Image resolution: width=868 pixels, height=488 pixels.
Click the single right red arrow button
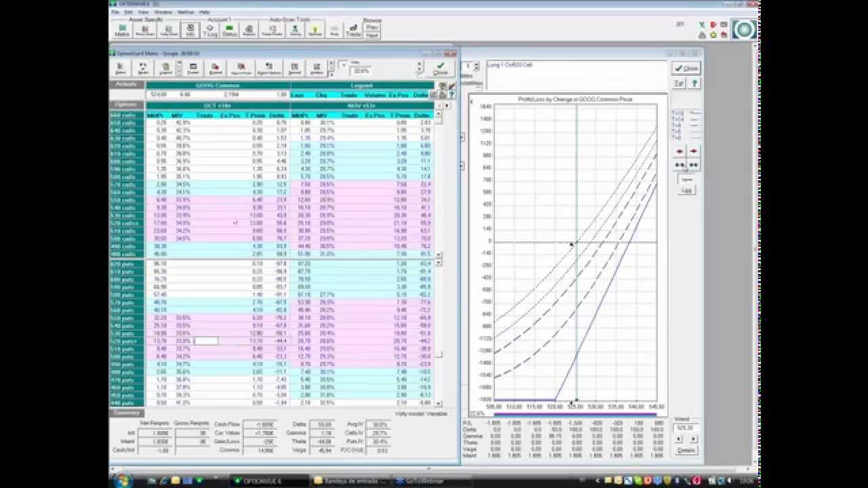coord(693,152)
